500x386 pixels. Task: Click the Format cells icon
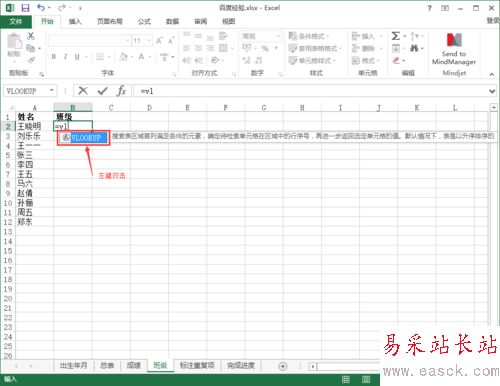(x=356, y=60)
